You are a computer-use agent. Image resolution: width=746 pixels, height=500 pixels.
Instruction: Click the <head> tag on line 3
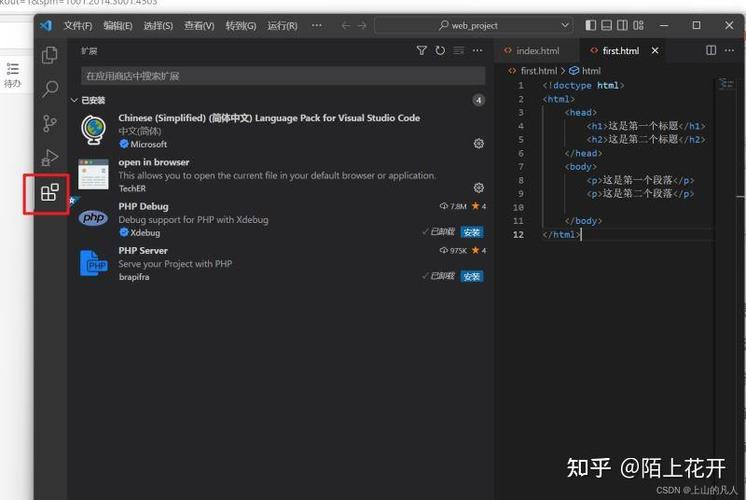click(580, 113)
